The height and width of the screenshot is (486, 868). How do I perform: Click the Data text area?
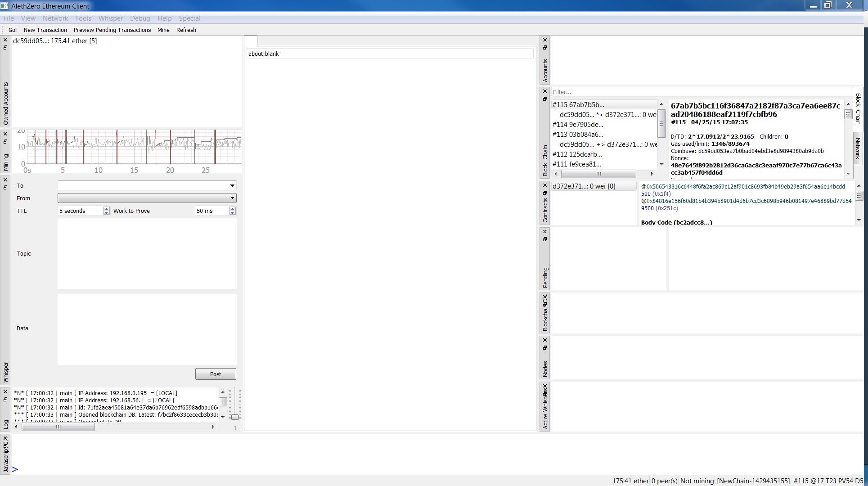click(x=147, y=329)
